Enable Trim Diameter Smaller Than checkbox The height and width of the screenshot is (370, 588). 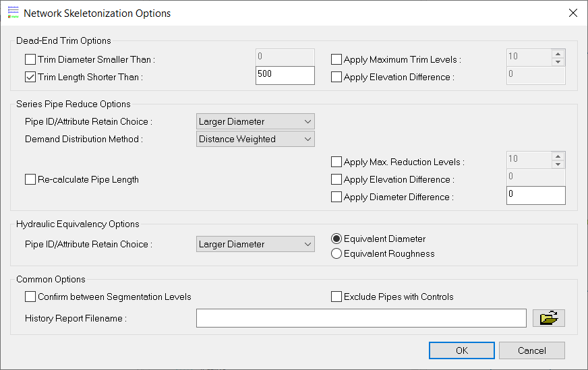(x=30, y=60)
